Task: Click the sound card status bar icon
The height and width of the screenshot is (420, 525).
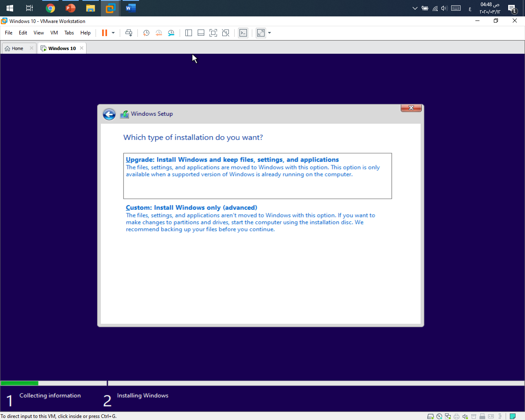Action: point(465,416)
